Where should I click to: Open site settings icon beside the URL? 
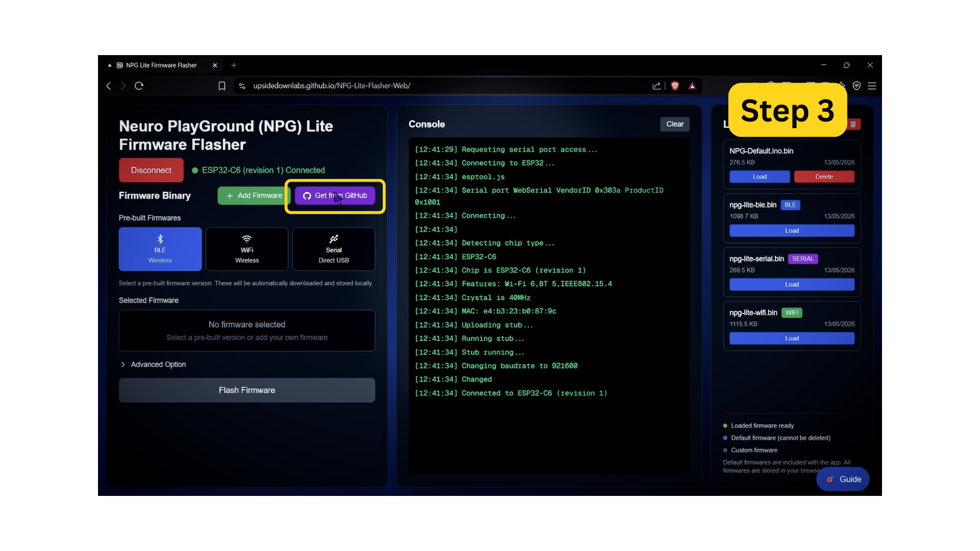[242, 86]
